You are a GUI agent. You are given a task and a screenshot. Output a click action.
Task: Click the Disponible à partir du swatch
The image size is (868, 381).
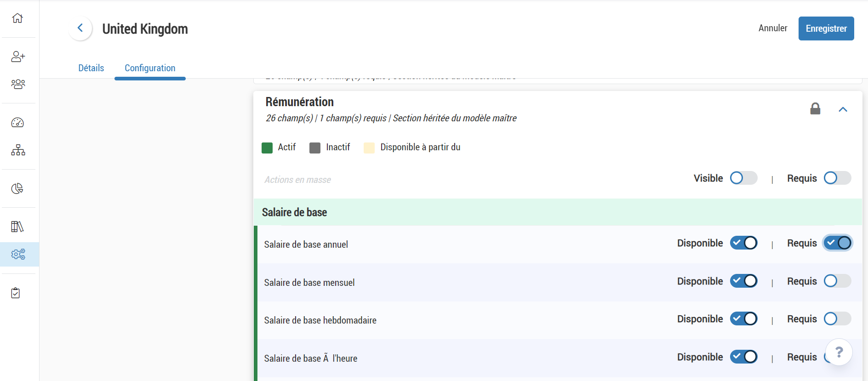(x=369, y=148)
